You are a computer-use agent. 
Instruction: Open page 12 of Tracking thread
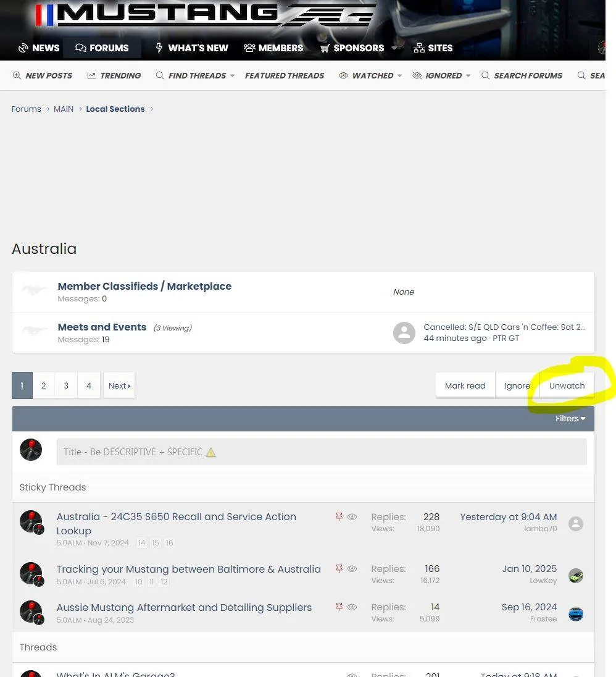[x=164, y=582]
